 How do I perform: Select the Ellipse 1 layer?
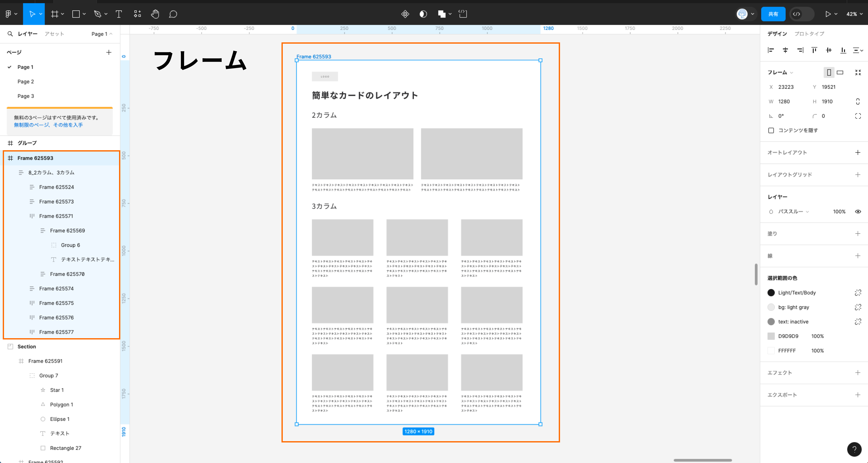pos(60,419)
